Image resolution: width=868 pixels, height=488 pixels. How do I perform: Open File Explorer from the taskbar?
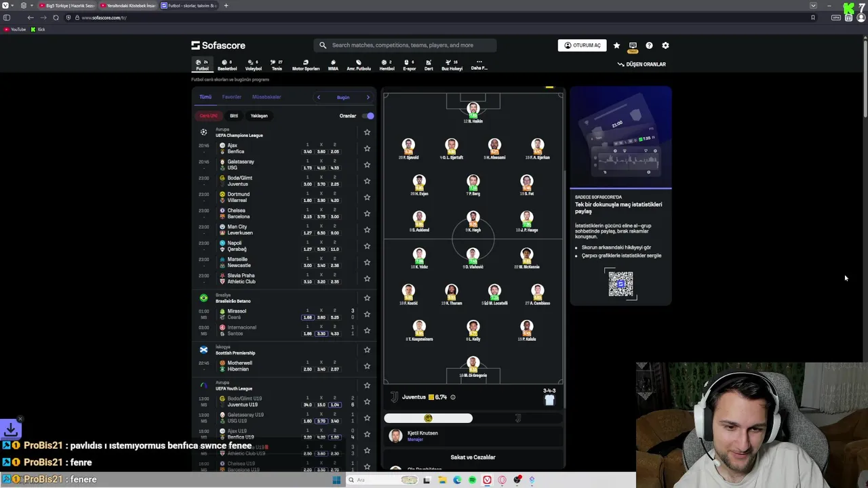pos(442,480)
